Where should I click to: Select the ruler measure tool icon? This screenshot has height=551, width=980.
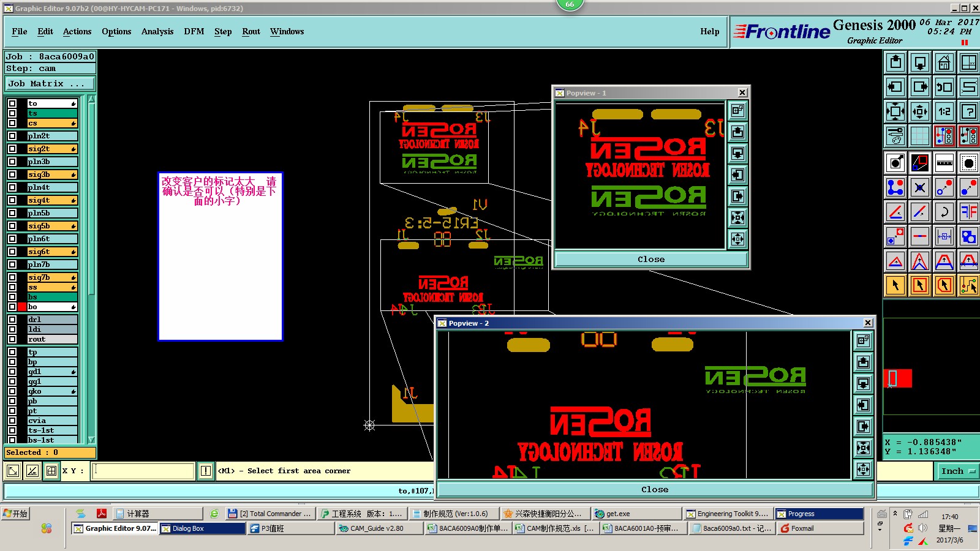[944, 163]
